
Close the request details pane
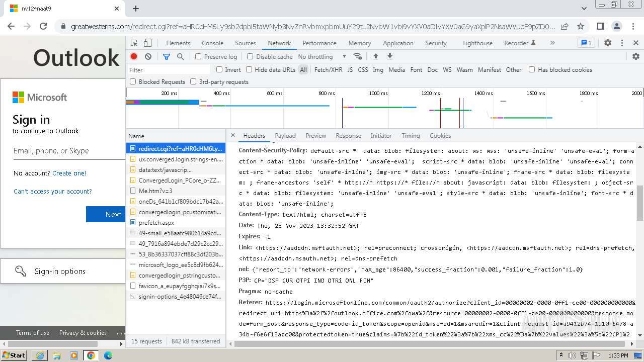click(232, 135)
